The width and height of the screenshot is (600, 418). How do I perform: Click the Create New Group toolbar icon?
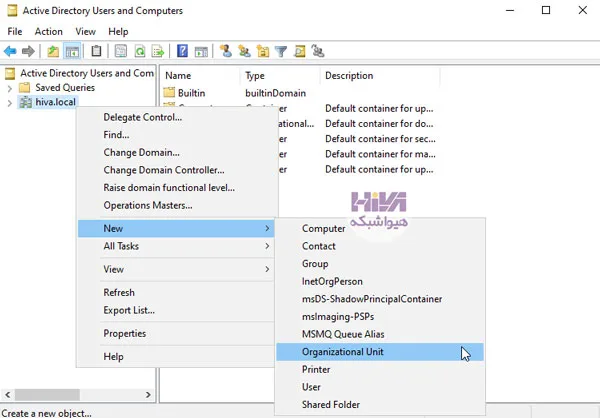point(244,51)
